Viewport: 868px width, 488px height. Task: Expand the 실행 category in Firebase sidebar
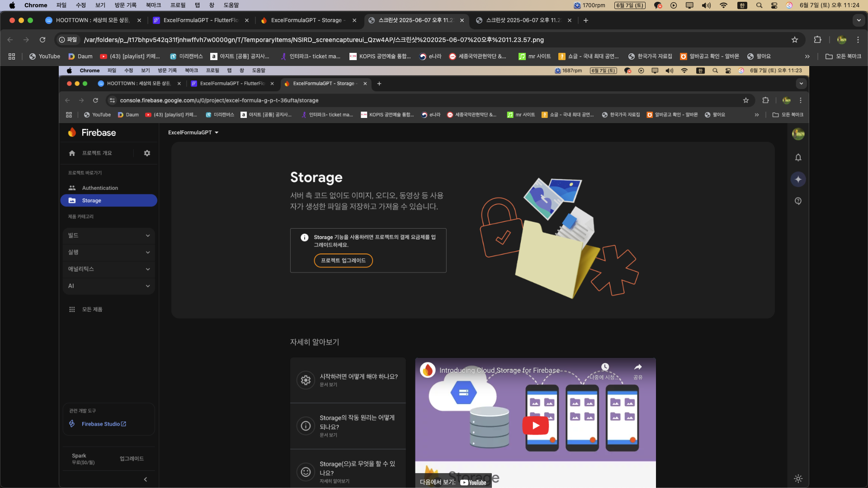(x=109, y=252)
